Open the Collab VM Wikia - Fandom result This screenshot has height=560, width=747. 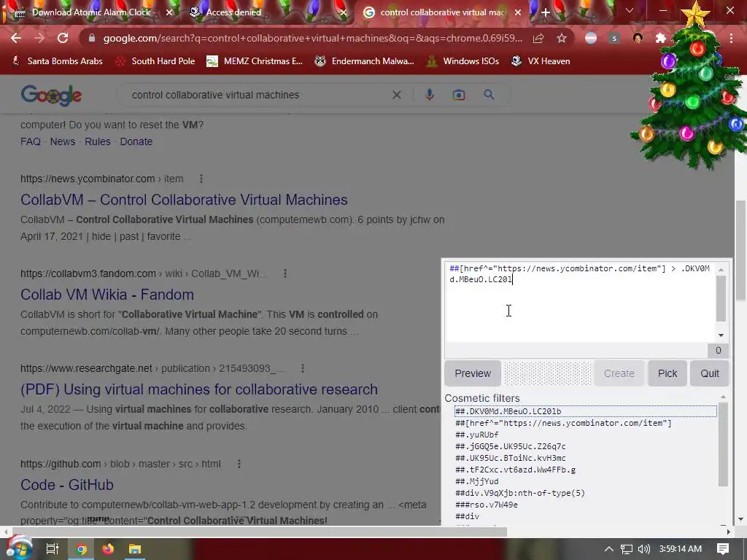(107, 295)
